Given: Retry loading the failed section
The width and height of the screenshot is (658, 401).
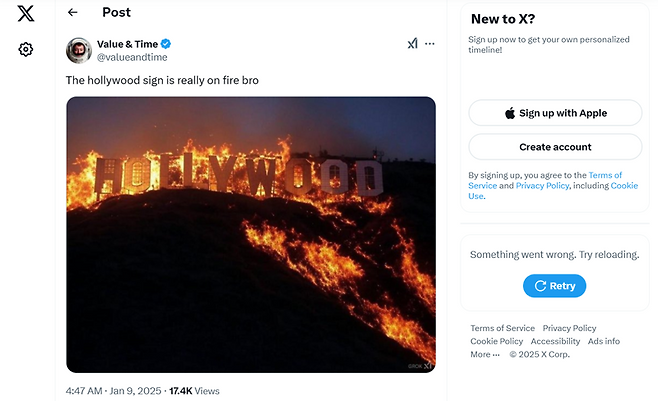Looking at the screenshot, I should tap(555, 286).
